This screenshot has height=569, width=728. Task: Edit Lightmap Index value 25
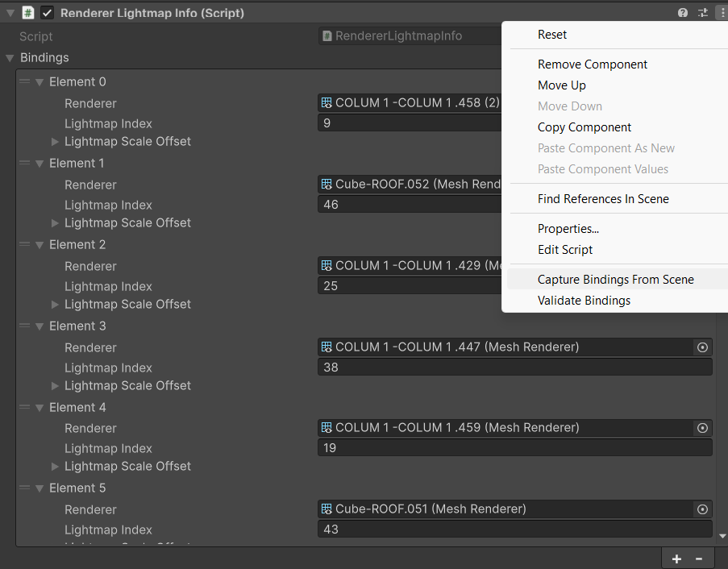(x=410, y=286)
